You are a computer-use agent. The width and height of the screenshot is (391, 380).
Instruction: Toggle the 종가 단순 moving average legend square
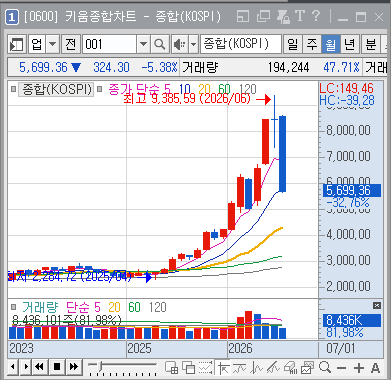click(99, 89)
